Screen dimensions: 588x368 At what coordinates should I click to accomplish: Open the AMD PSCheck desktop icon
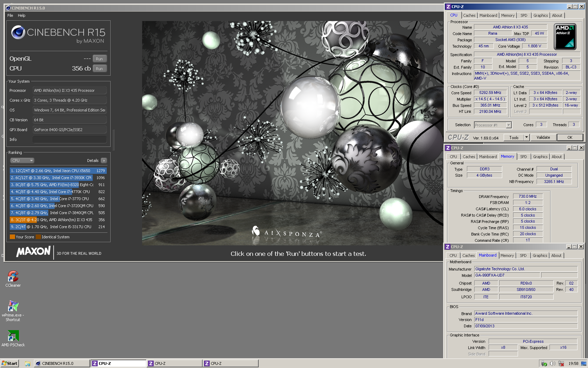point(13,336)
